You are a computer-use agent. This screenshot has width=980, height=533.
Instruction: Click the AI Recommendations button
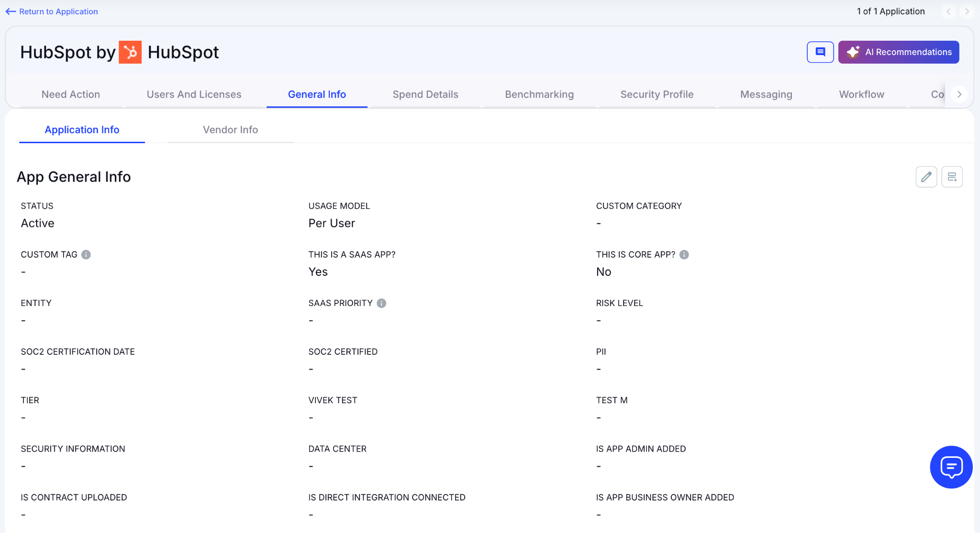898,52
